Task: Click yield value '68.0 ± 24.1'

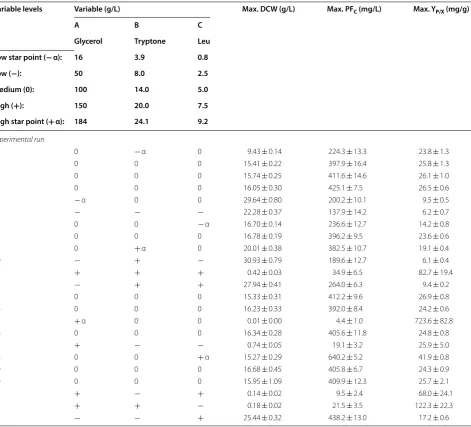Action: coord(435,394)
